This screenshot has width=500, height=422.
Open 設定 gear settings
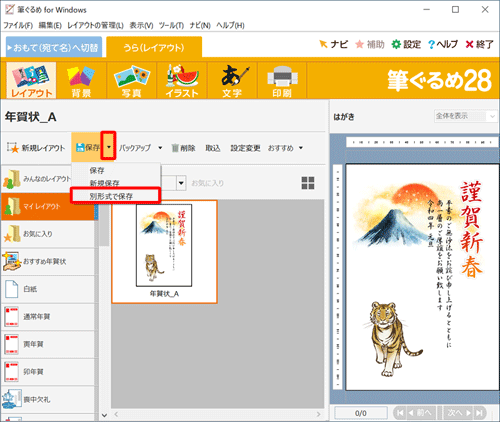tap(406, 44)
